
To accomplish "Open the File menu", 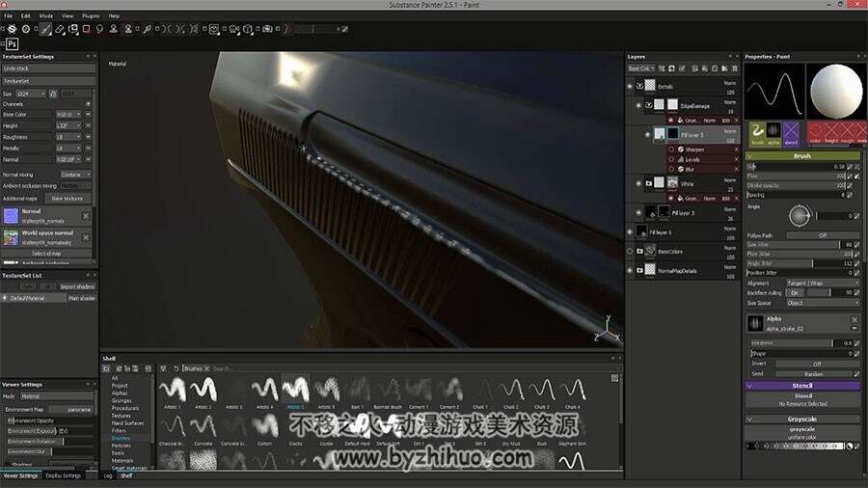I will (x=9, y=16).
